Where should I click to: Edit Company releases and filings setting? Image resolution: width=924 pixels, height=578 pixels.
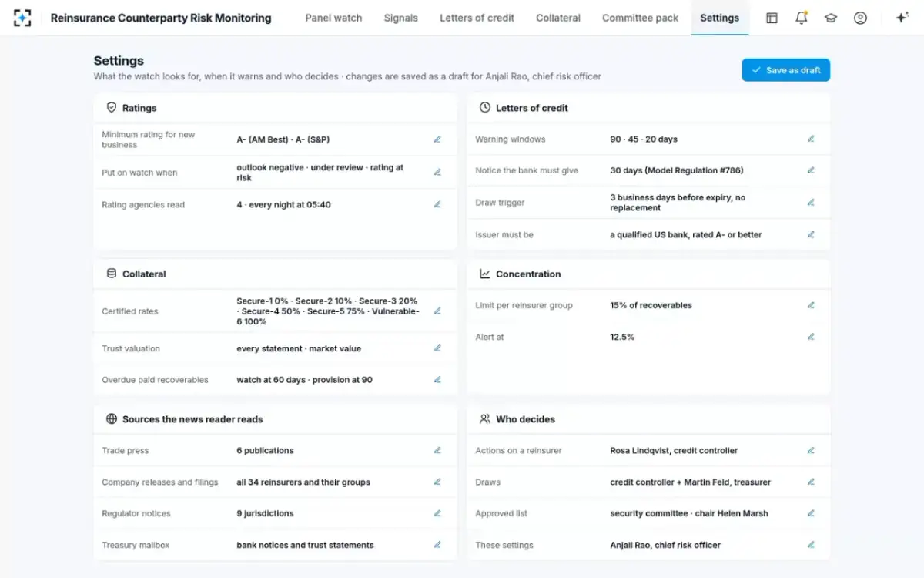[437, 482]
